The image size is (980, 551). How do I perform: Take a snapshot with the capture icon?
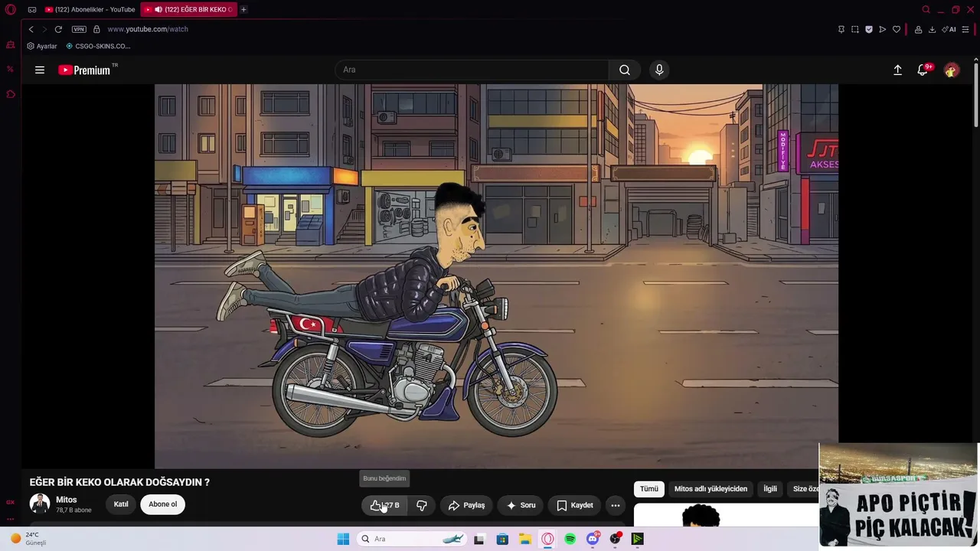pos(854,29)
